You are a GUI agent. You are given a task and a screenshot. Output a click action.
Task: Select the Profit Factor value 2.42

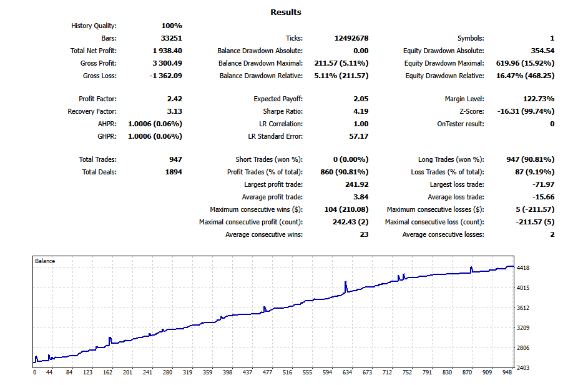click(175, 99)
